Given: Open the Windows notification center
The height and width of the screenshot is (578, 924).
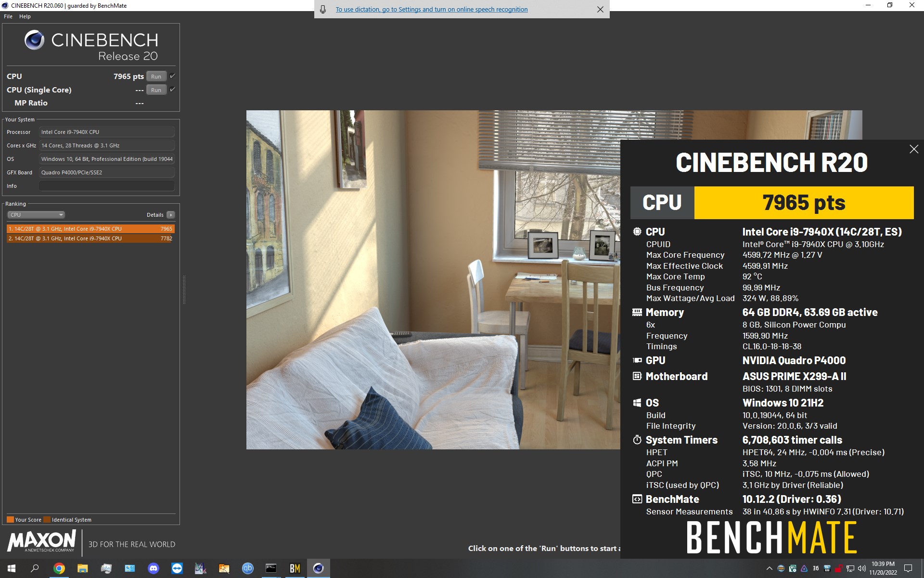Looking at the screenshot, I should (909, 568).
